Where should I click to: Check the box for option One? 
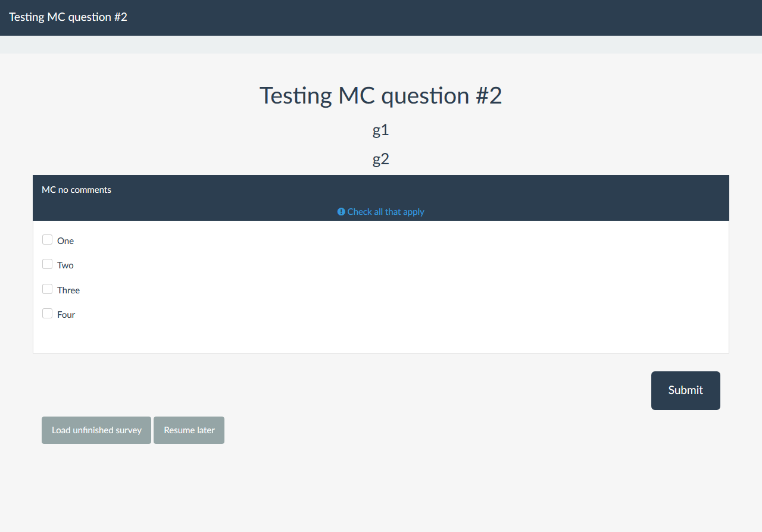point(48,240)
